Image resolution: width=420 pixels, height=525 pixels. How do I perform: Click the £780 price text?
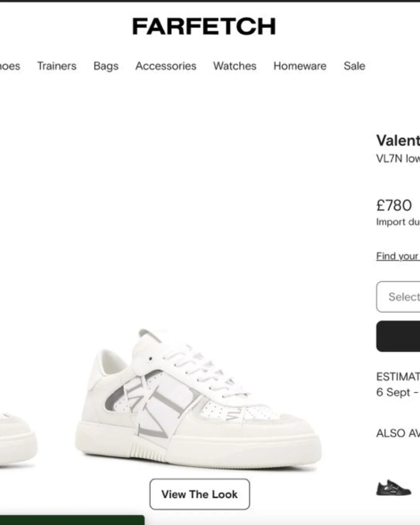coord(394,205)
